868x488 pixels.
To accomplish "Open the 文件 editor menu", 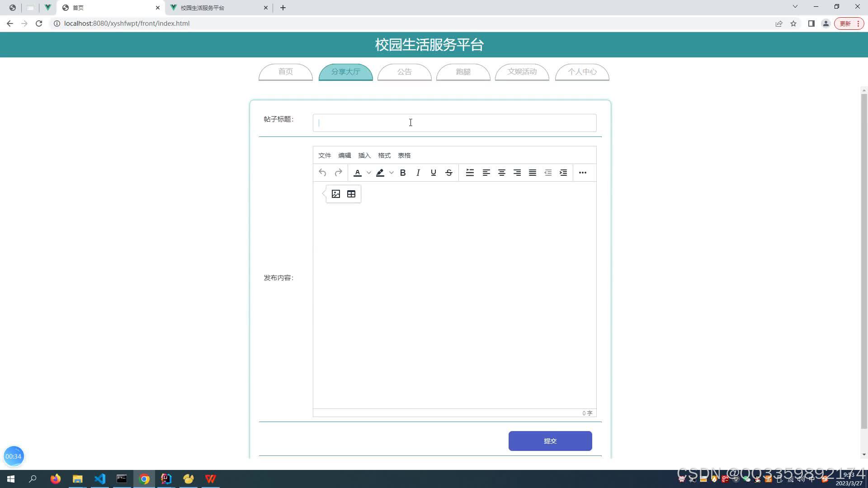I will coord(325,155).
